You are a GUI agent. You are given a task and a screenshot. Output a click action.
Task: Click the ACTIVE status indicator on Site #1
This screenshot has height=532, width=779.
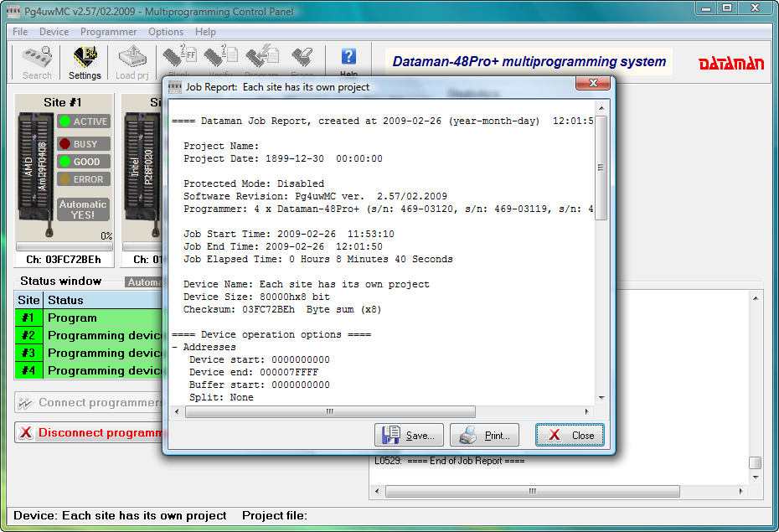coord(83,121)
